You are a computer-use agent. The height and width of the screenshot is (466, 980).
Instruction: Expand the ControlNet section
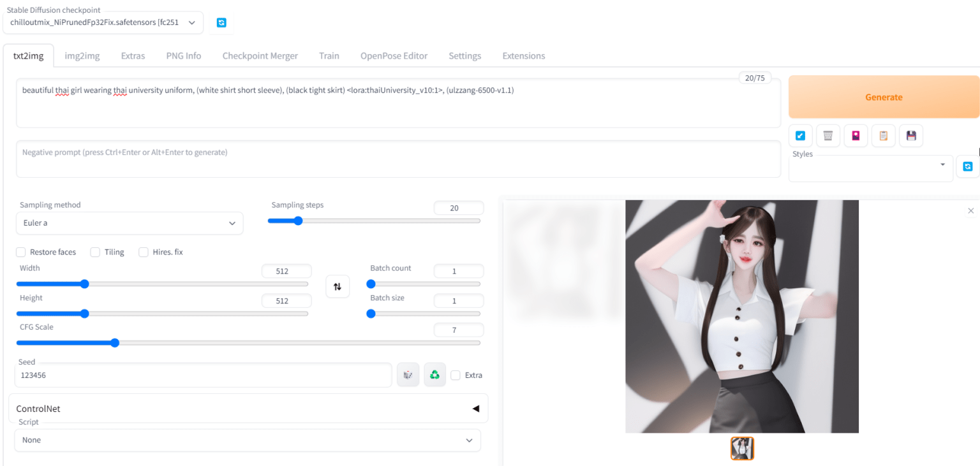point(475,408)
